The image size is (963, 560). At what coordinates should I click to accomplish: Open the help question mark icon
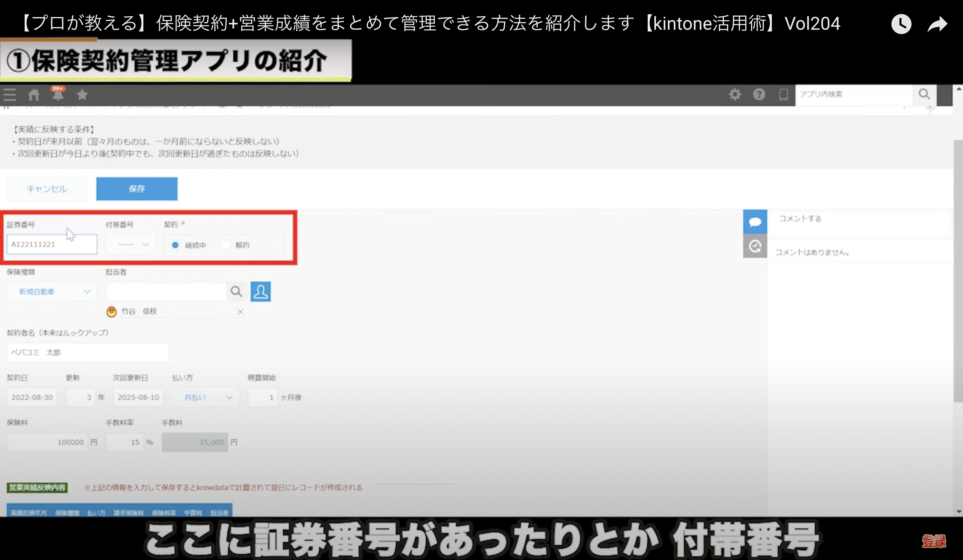point(759,94)
